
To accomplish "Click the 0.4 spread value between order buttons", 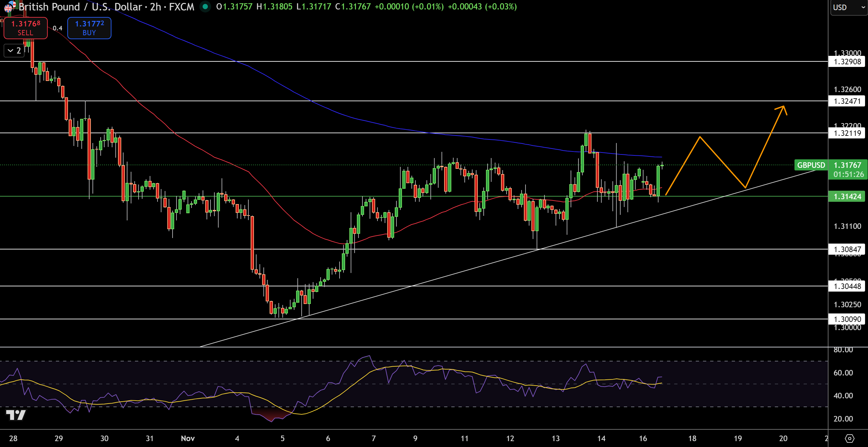I will pyautogui.click(x=57, y=28).
